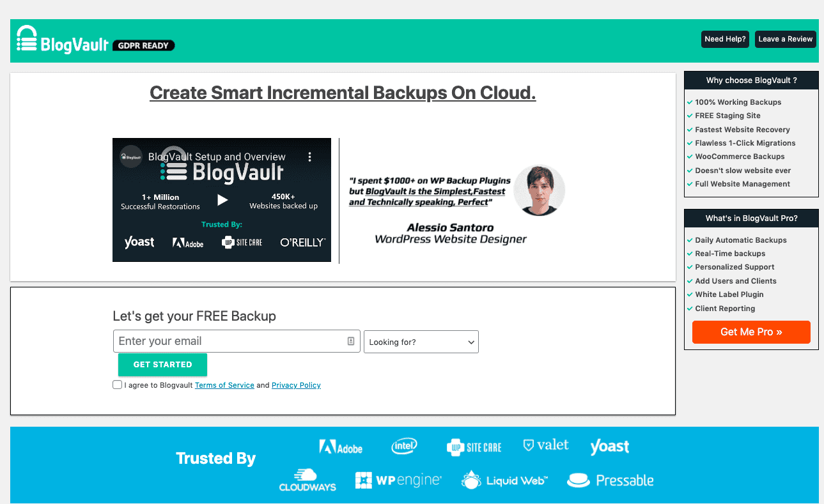Viewport: 824px width, 504px height.
Task: Click 'Trusted By' heading in blue banner
Action: [215, 459]
